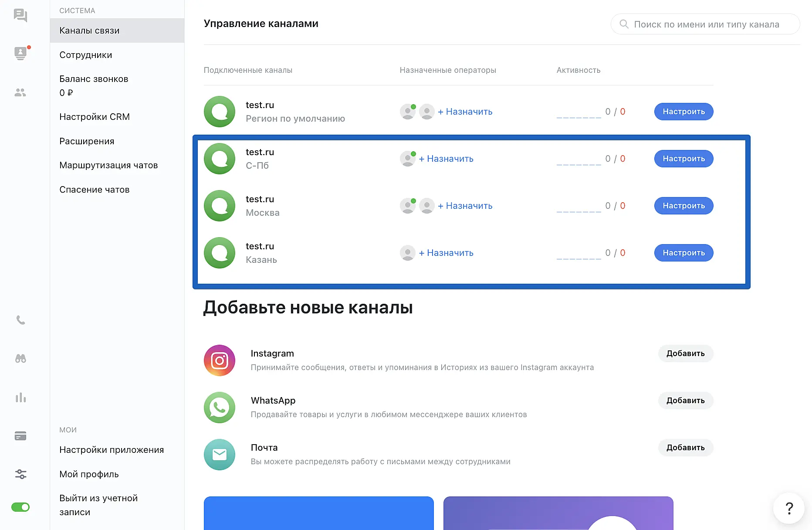The image size is (812, 530).
Task: Click the green chat icon for Регион по умолчанию
Action: 220,112
